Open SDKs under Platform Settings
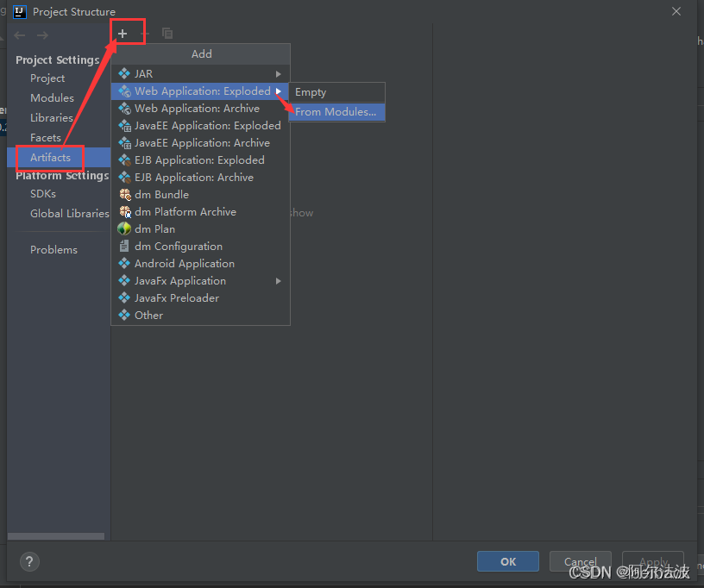The image size is (704, 588). (x=43, y=194)
